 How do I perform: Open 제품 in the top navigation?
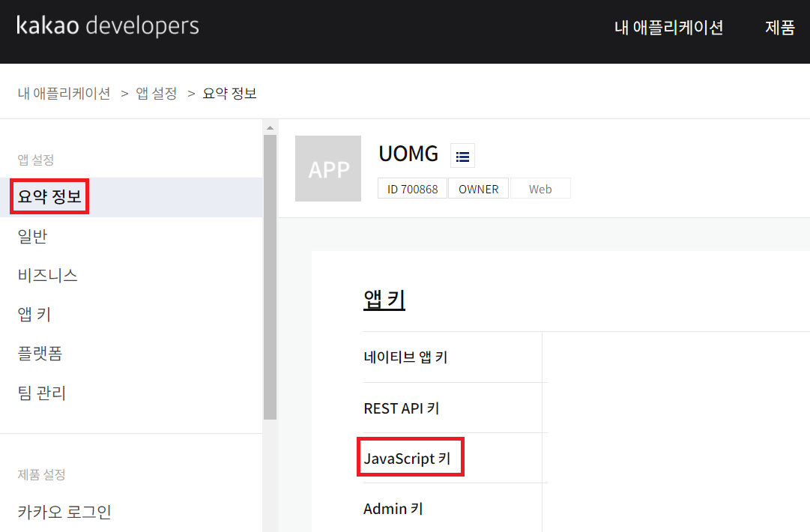tap(779, 28)
